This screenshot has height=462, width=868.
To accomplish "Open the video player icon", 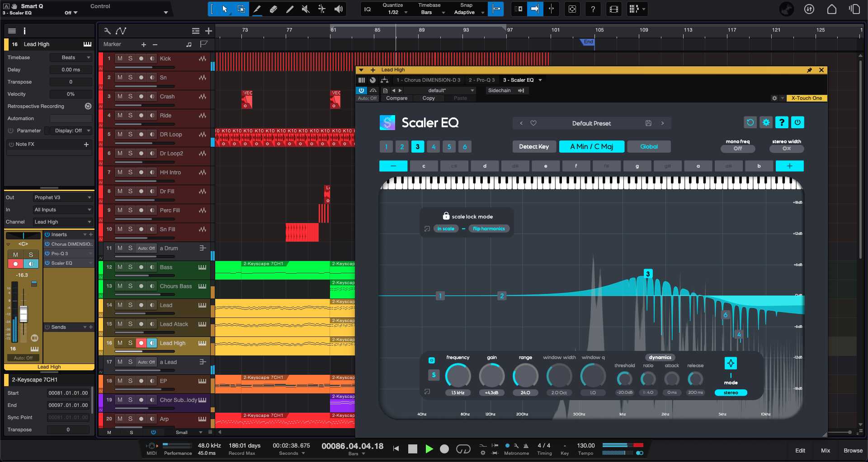I will (x=614, y=9).
